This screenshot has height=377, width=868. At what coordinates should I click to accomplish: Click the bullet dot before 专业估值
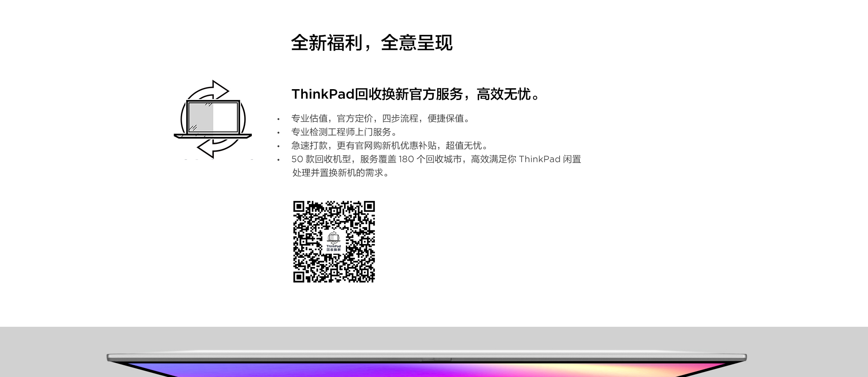pyautogui.click(x=278, y=119)
